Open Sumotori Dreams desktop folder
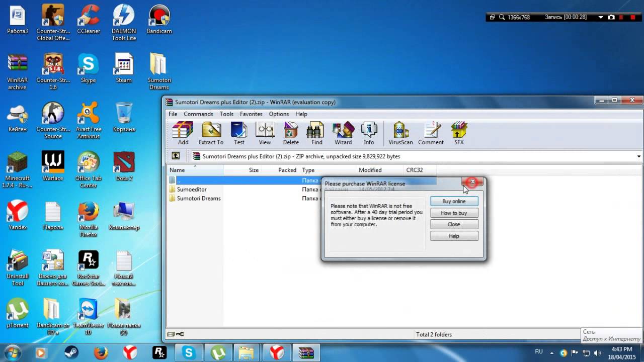The height and width of the screenshot is (362, 644). (159, 72)
